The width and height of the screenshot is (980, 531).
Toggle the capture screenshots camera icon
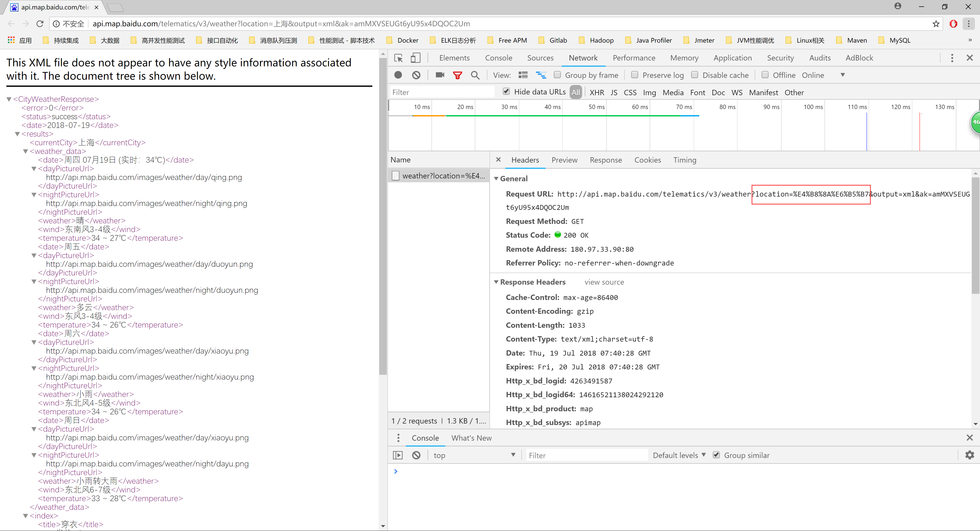tap(440, 75)
